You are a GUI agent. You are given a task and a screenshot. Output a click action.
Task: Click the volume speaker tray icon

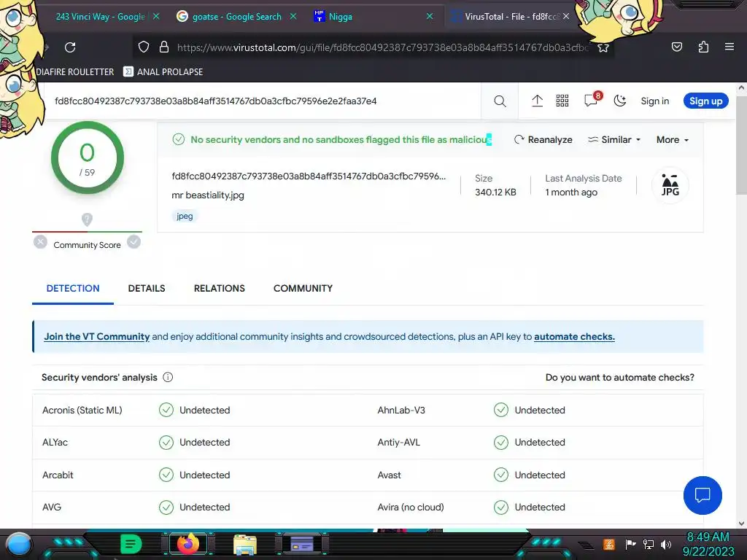pos(665,544)
